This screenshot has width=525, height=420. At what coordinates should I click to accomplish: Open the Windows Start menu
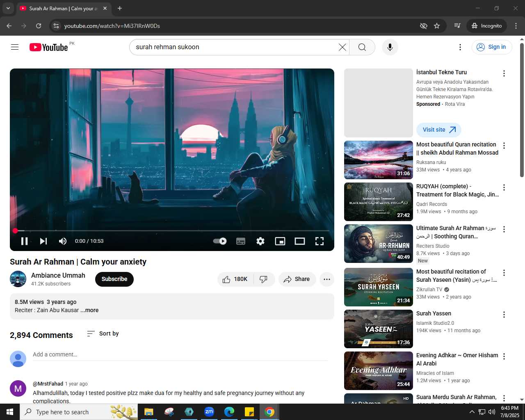[x=10, y=412]
